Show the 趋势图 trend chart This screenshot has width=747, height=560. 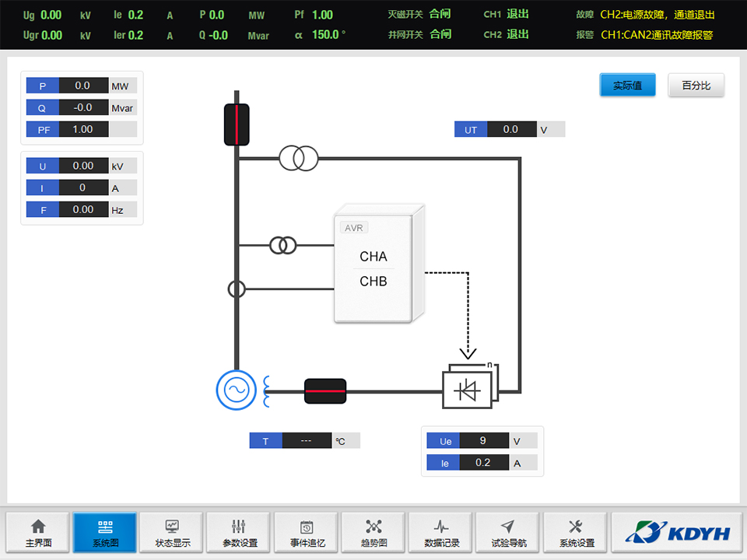pyautogui.click(x=373, y=532)
